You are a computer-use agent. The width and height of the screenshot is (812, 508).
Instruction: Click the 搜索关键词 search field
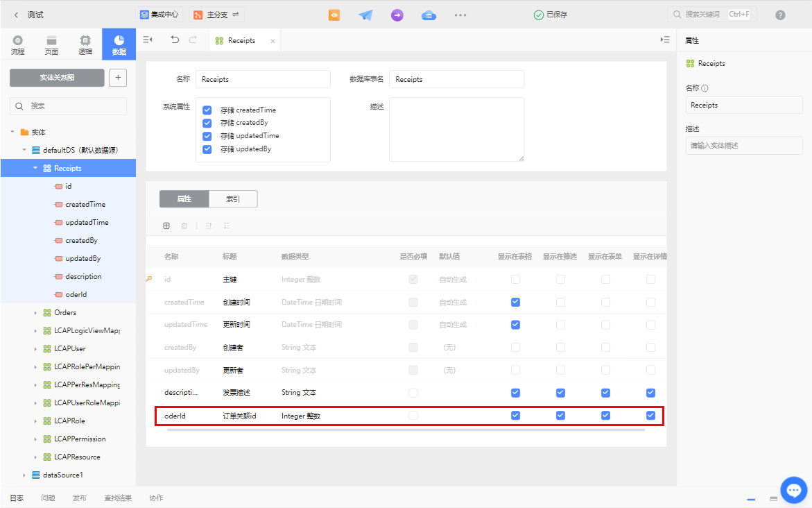pos(712,15)
